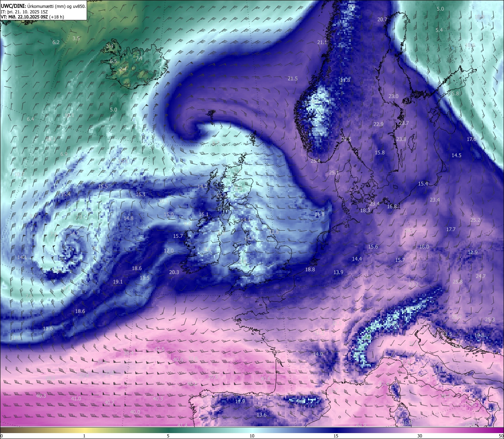504x439 pixels.
Task: Click the 15.0 value northwest of Ireland
Action: (x=169, y=214)
